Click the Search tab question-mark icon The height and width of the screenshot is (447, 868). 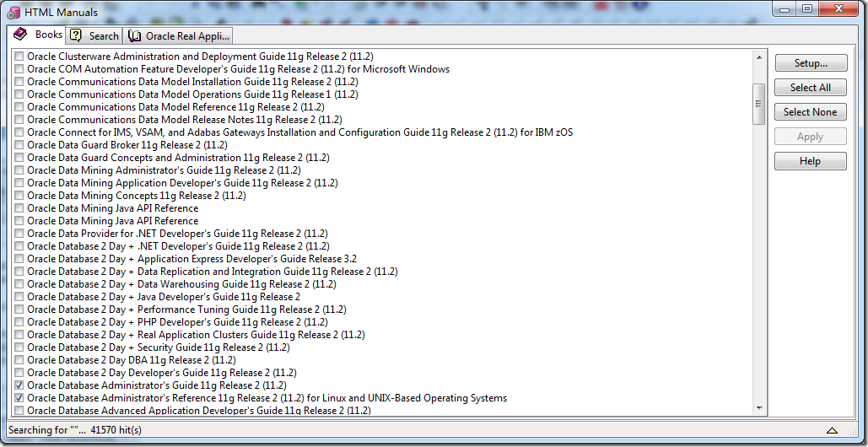(76, 36)
